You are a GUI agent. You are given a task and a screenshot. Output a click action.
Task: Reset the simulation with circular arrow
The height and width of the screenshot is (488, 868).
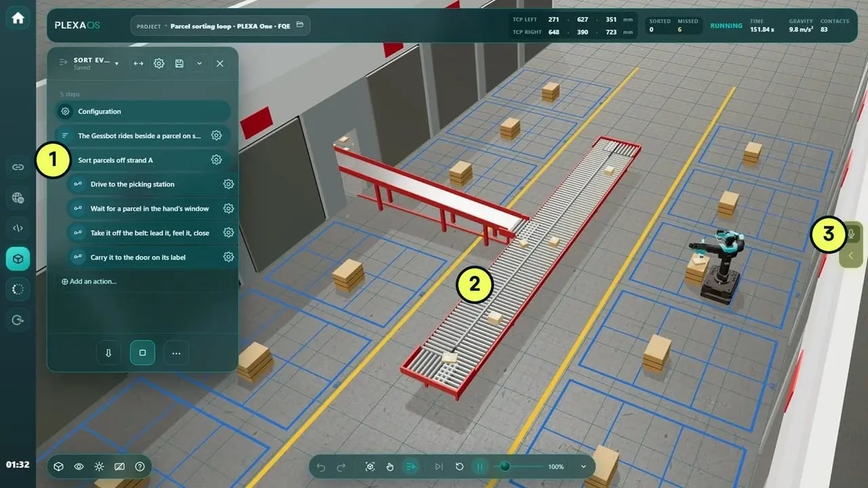click(x=459, y=466)
